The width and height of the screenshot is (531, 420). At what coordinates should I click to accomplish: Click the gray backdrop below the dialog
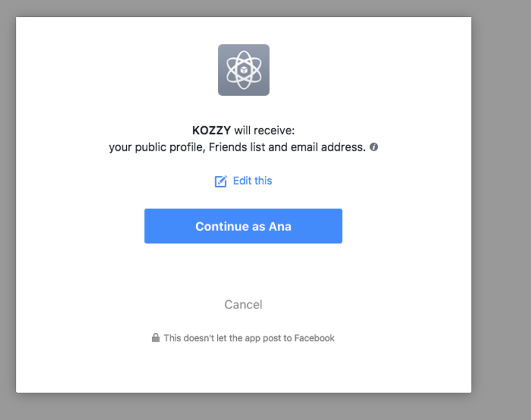244,407
